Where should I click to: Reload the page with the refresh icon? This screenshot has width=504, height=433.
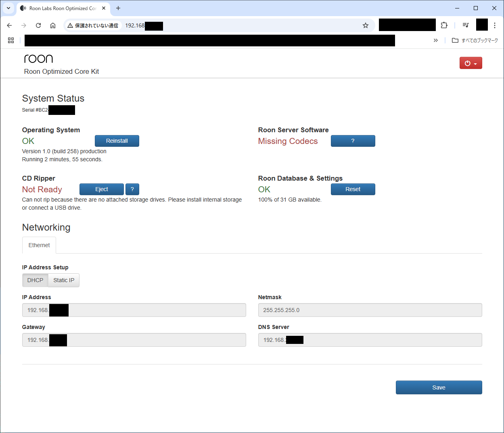click(38, 25)
